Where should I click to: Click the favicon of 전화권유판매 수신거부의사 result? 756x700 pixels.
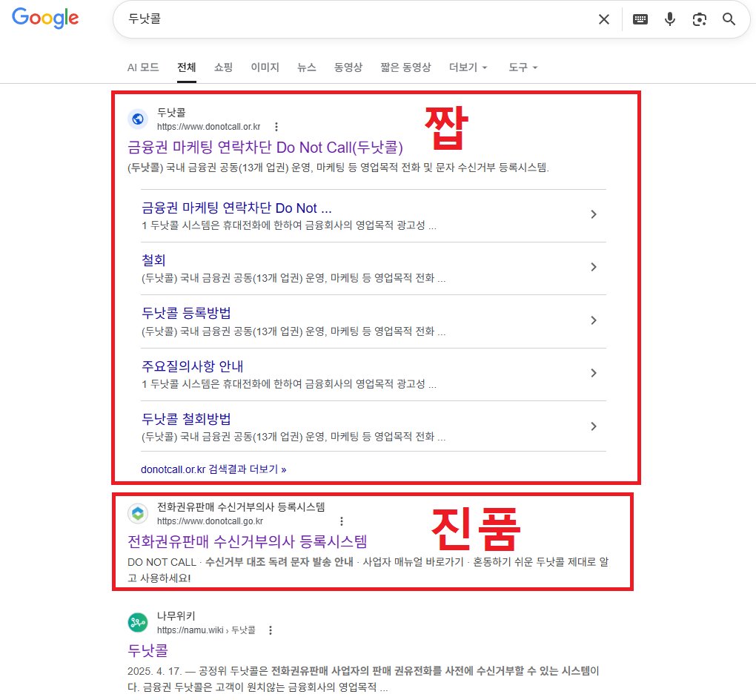[138, 513]
